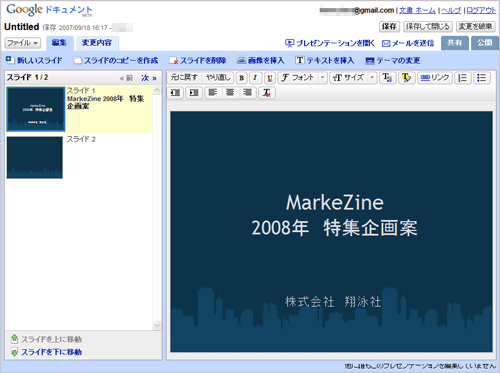Viewport: 500px width, 373px height.
Task: Open the ヘルプ (Help) link
Action: coord(451,10)
